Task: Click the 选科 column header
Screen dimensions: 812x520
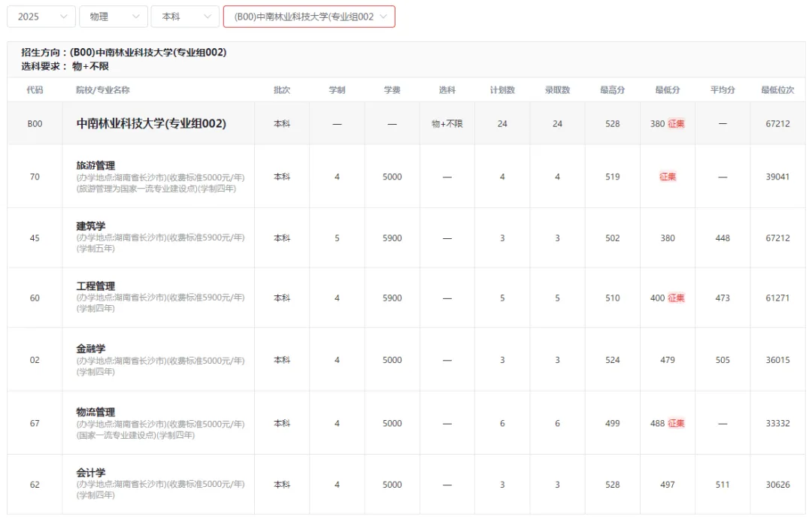Action: click(447, 90)
